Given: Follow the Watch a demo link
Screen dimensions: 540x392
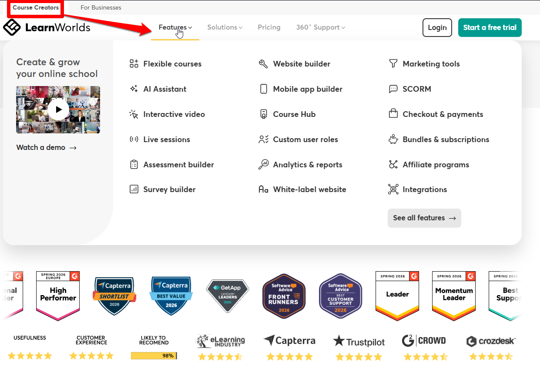Looking at the screenshot, I should tap(47, 147).
